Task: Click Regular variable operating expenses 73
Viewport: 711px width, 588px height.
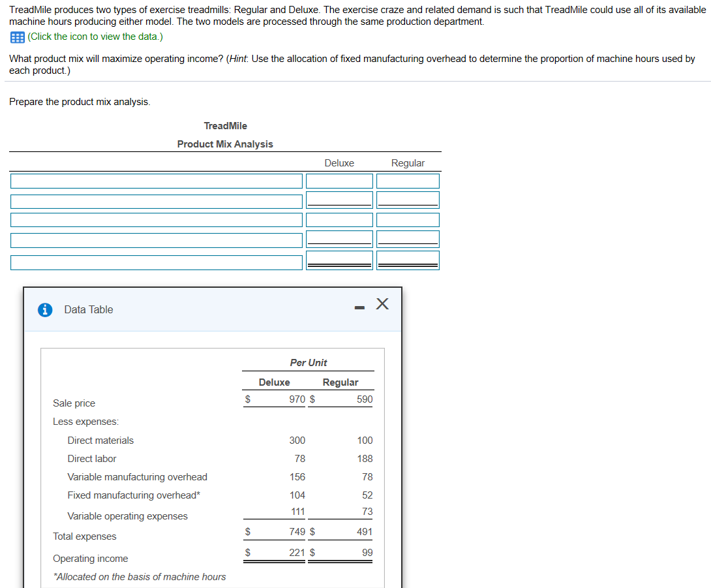Action: tap(367, 512)
